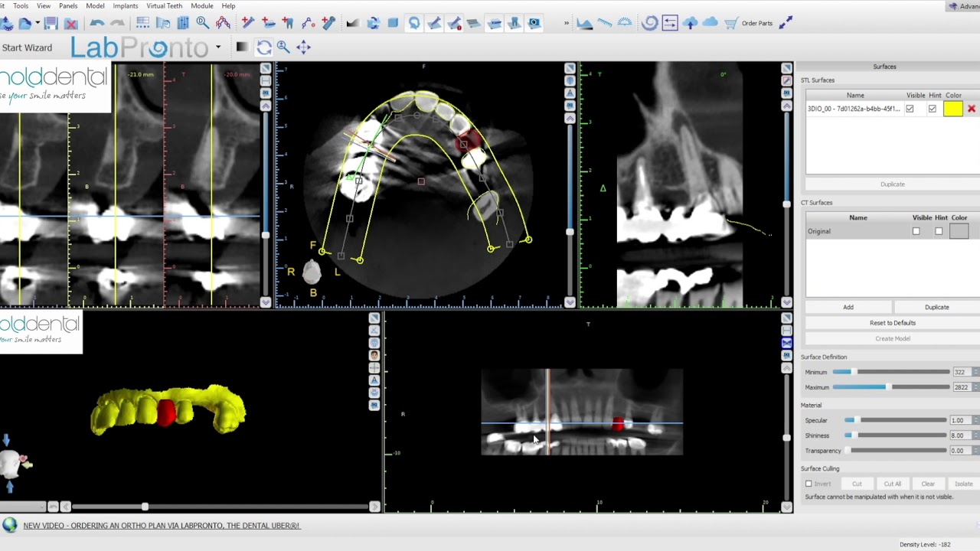Click the ruler measurement icon
980x551 pixels.
[605, 22]
